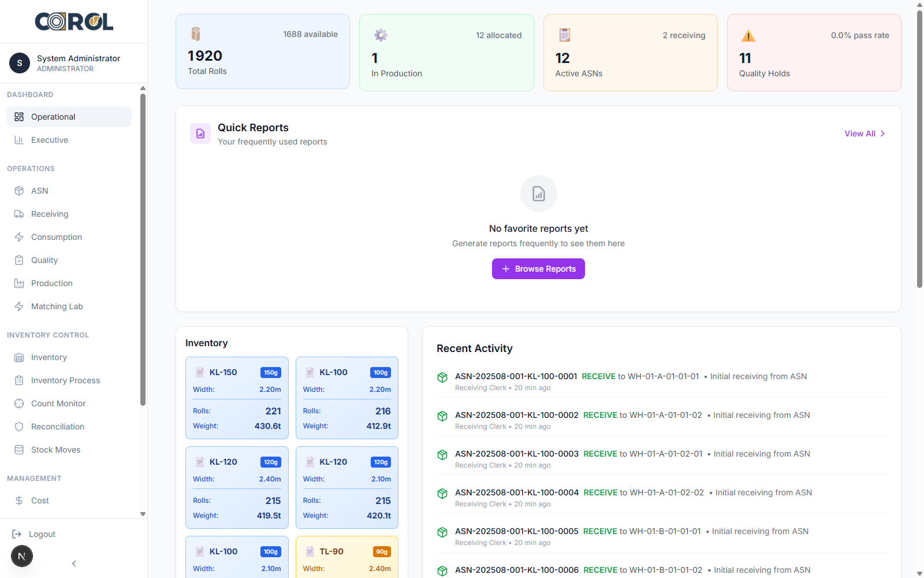Collapse the sidebar with the chevron
The height and width of the screenshot is (578, 924).
[x=73, y=563]
